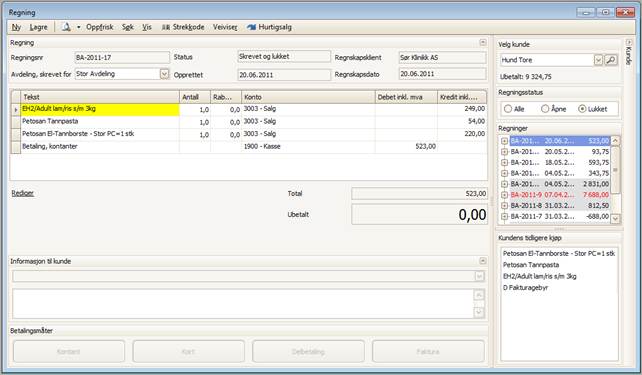642x375 pixels.
Task: Open Hurtigsalg quick sale
Action: click(269, 27)
